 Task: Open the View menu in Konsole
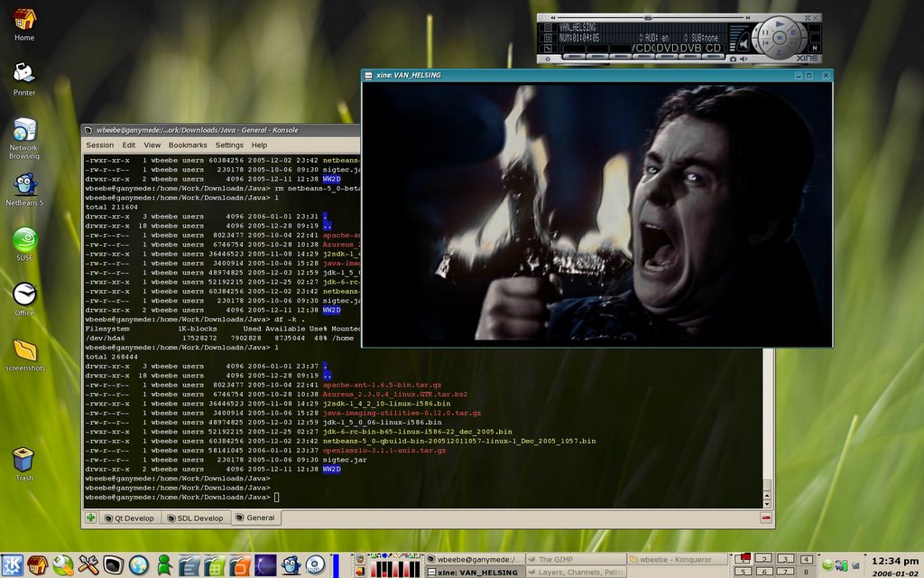coord(152,145)
